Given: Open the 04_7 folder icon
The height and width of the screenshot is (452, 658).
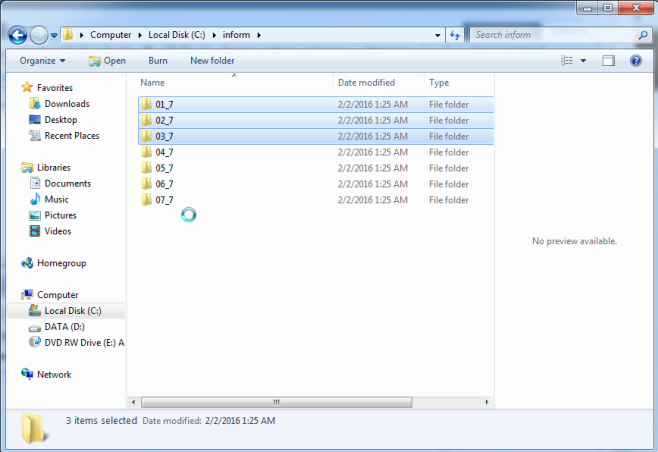Looking at the screenshot, I should click(x=146, y=153).
